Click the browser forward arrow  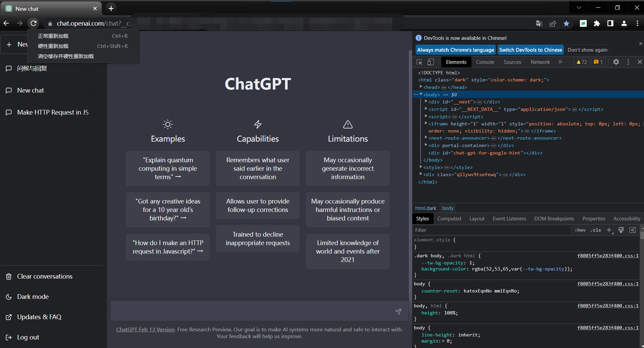coord(20,23)
